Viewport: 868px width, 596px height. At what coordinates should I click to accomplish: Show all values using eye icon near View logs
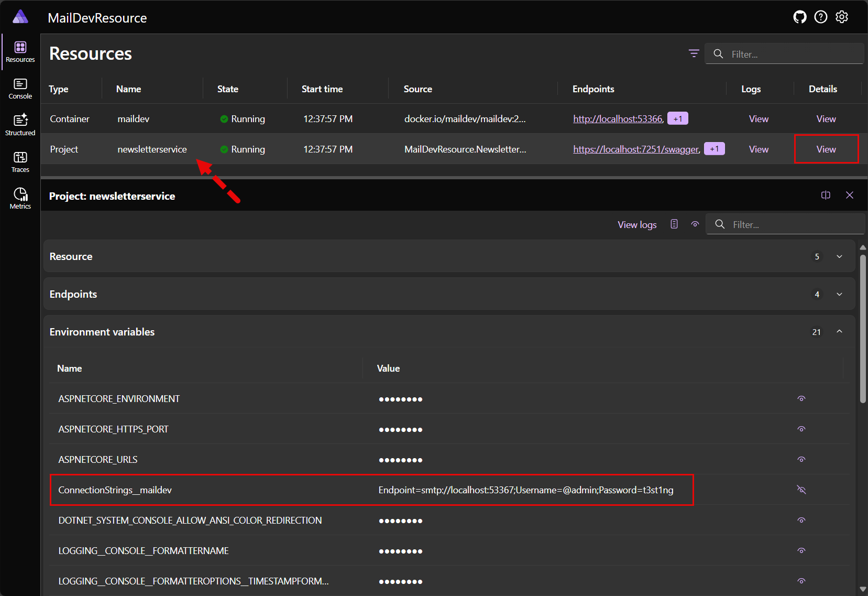click(695, 224)
